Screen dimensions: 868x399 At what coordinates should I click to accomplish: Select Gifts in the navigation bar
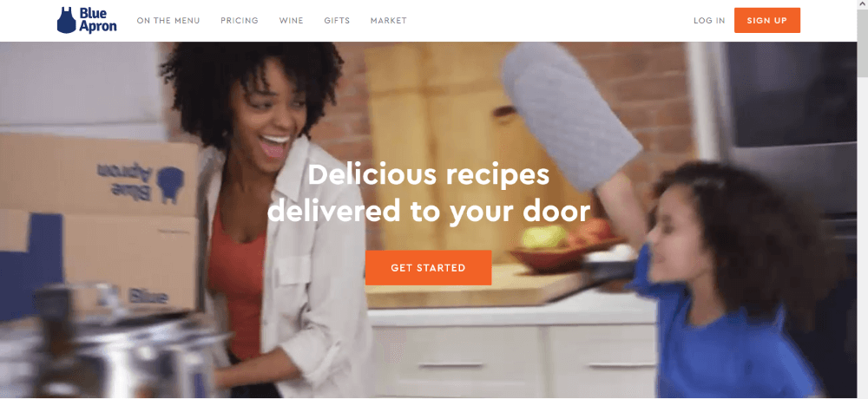pos(337,21)
